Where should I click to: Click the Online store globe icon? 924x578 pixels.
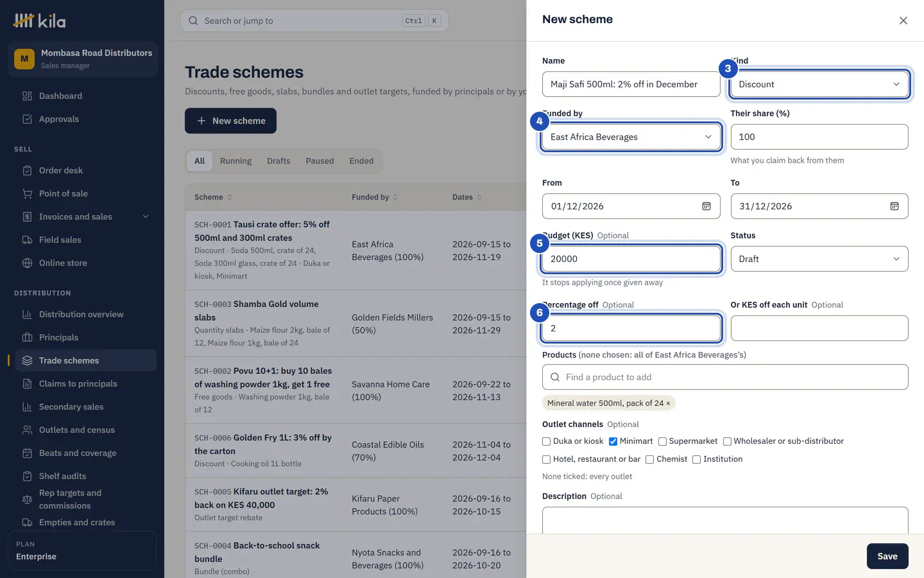(27, 263)
